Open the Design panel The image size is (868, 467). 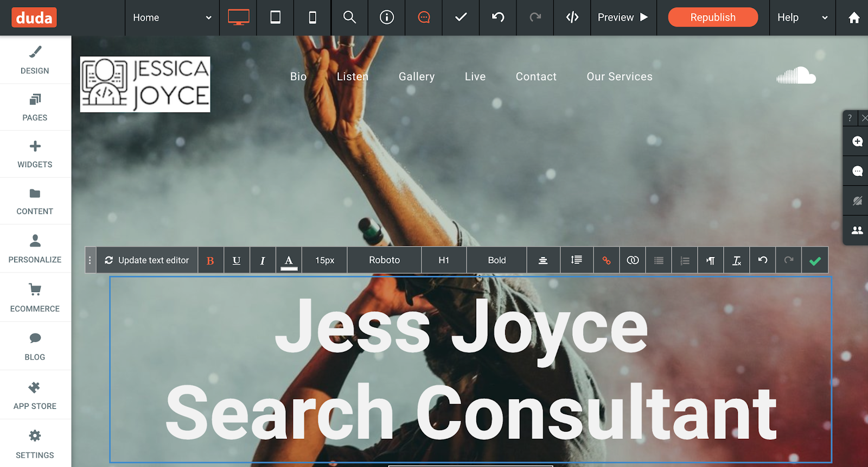[35, 60]
